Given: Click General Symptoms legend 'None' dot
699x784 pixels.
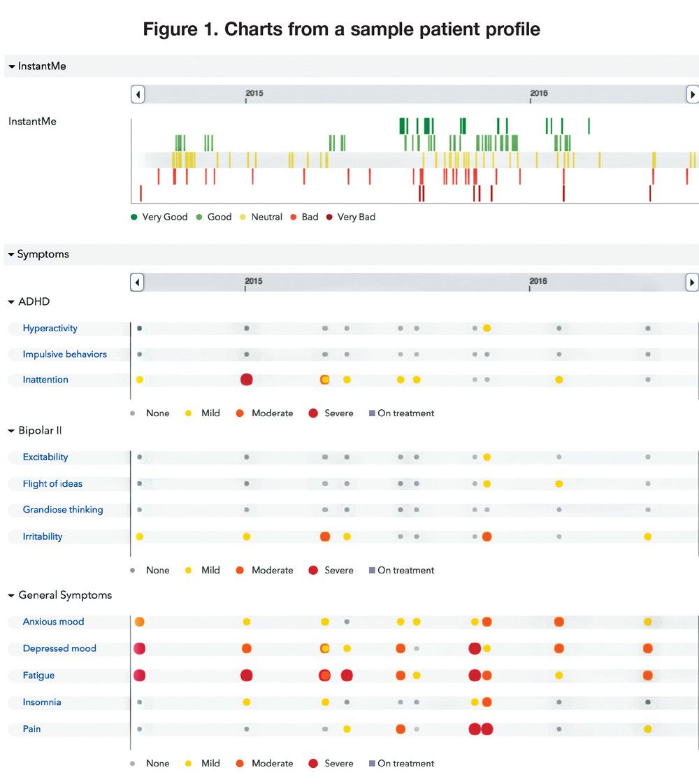Looking at the screenshot, I should (132, 764).
